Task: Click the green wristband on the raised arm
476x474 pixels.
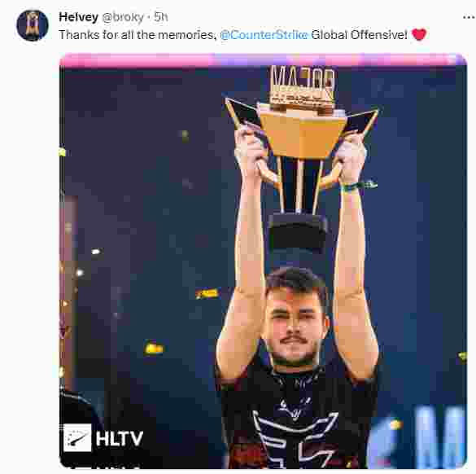Action: pos(359,186)
